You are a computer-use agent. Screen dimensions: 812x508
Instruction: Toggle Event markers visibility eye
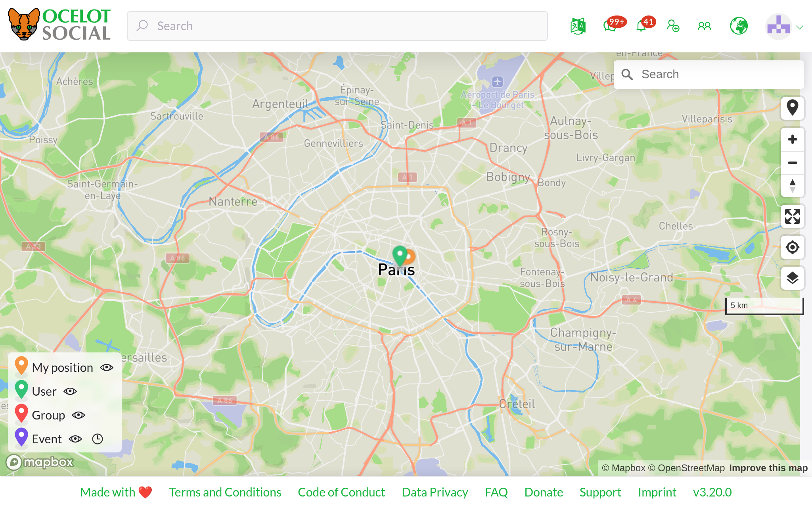coord(75,439)
